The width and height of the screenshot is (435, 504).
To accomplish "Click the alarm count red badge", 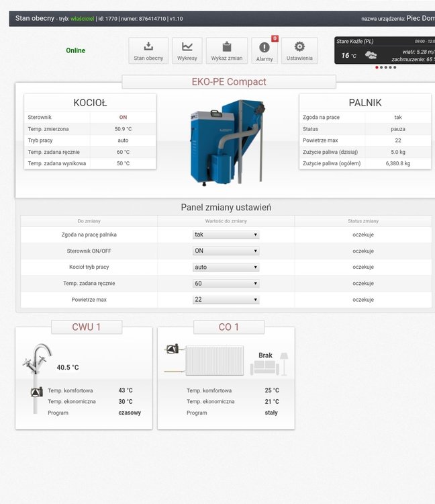I will pos(275,39).
